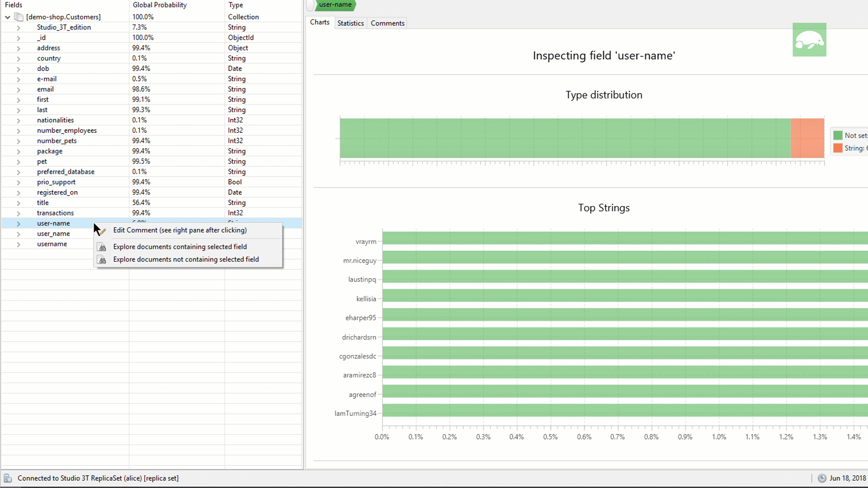
Task: Click green Not set segment in Type distribution
Action: tap(565, 138)
